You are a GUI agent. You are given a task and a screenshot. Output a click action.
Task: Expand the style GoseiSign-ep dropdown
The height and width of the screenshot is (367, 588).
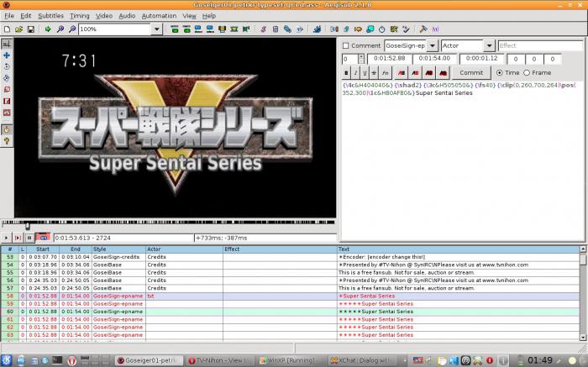pyautogui.click(x=433, y=45)
